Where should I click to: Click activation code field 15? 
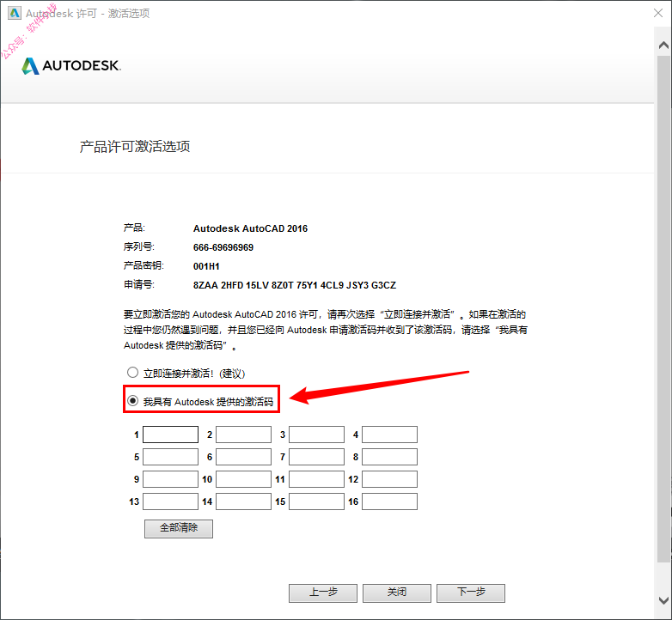click(317, 501)
